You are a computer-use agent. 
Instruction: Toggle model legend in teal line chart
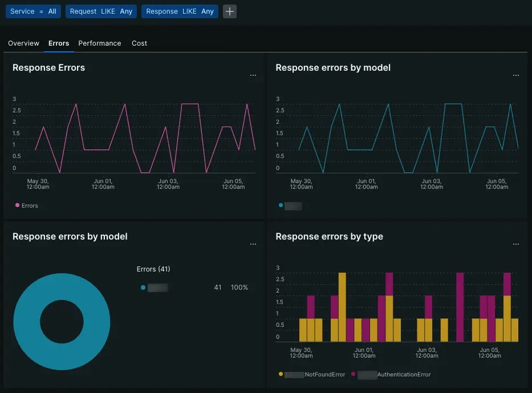click(x=290, y=205)
